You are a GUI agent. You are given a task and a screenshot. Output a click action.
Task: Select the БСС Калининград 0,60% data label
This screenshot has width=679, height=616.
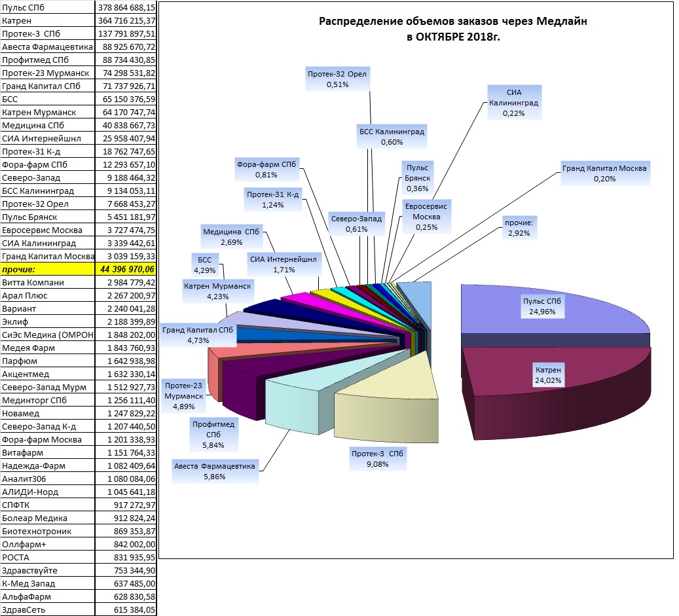pyautogui.click(x=392, y=137)
